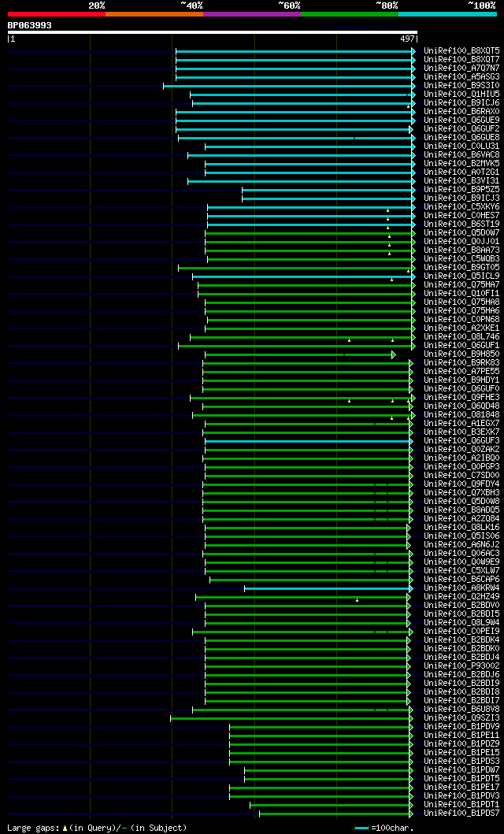
Task: Select the UniRef100_B9ICJ3 label
Action: click(462, 198)
